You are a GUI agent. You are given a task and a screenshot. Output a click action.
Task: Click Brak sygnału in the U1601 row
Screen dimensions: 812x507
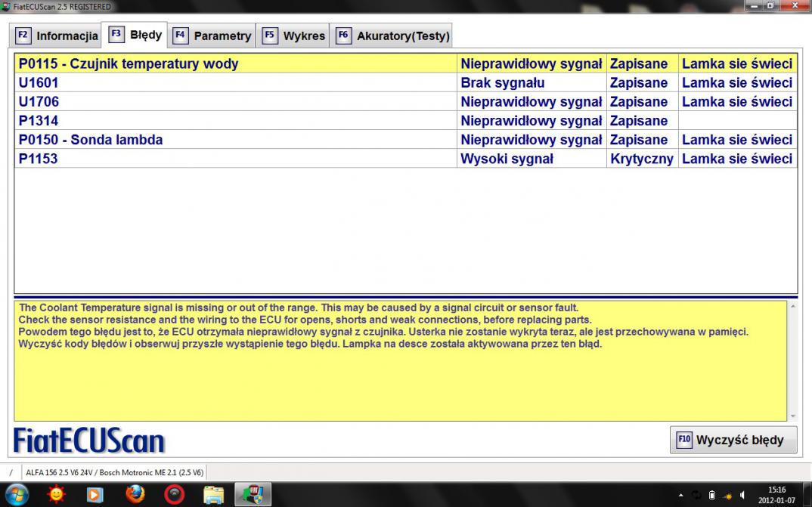502,83
